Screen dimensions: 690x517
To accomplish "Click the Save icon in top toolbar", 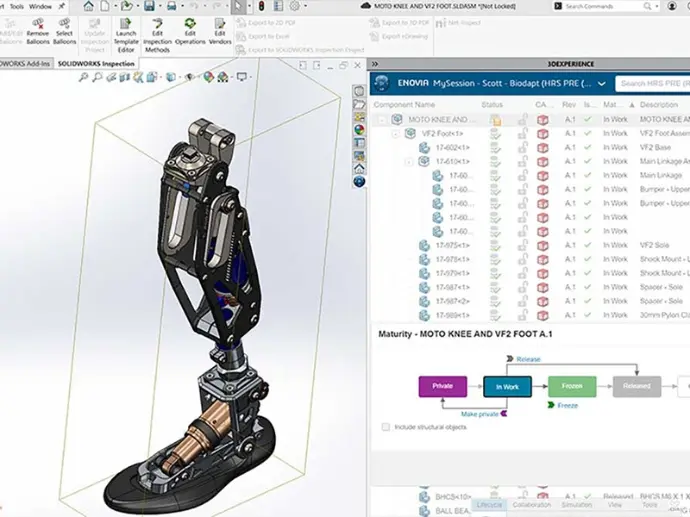I will (x=149, y=6).
